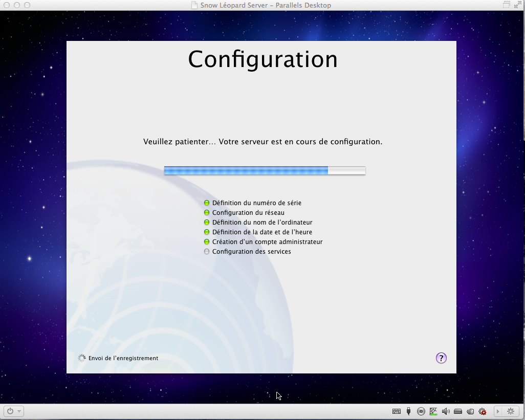
Task: Click the document proxy icon in title bar
Action: pos(194,5)
